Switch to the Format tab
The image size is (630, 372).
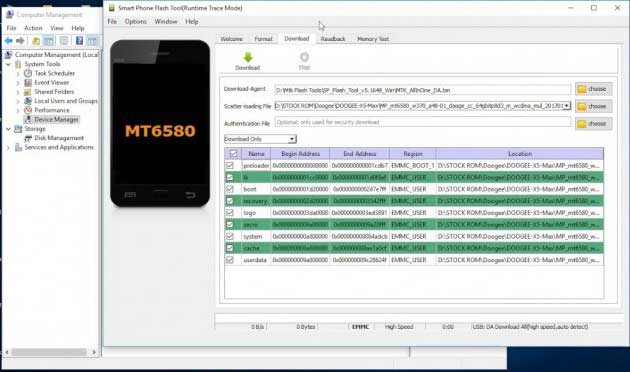(263, 39)
